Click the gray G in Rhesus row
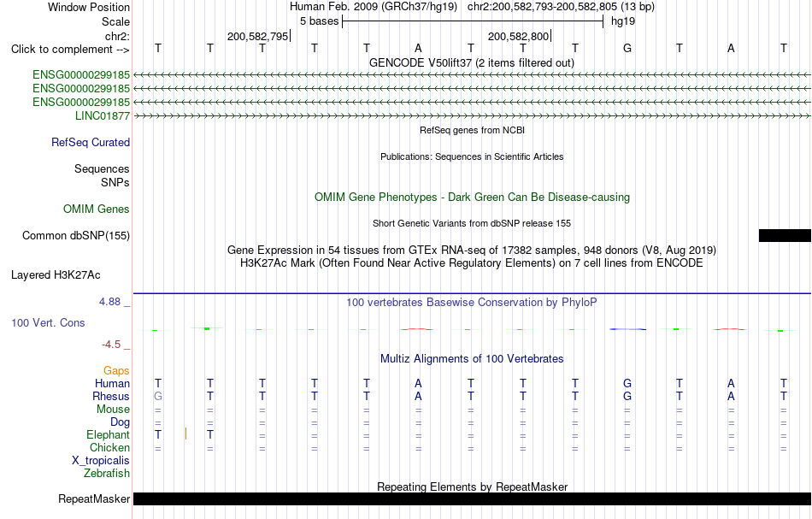Image resolution: width=812 pixels, height=519 pixels. [158, 397]
